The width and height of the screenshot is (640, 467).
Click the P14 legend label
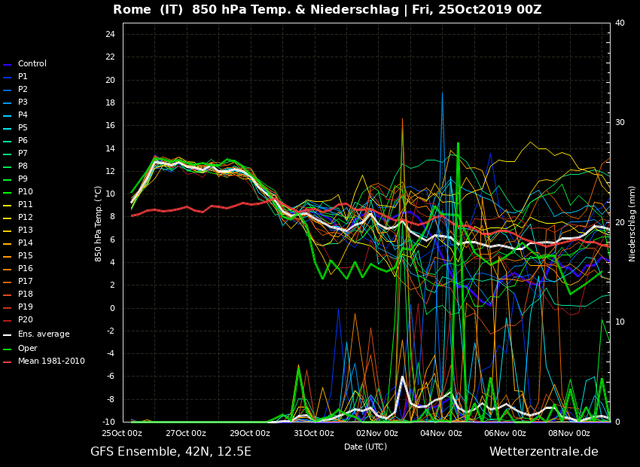(25, 242)
